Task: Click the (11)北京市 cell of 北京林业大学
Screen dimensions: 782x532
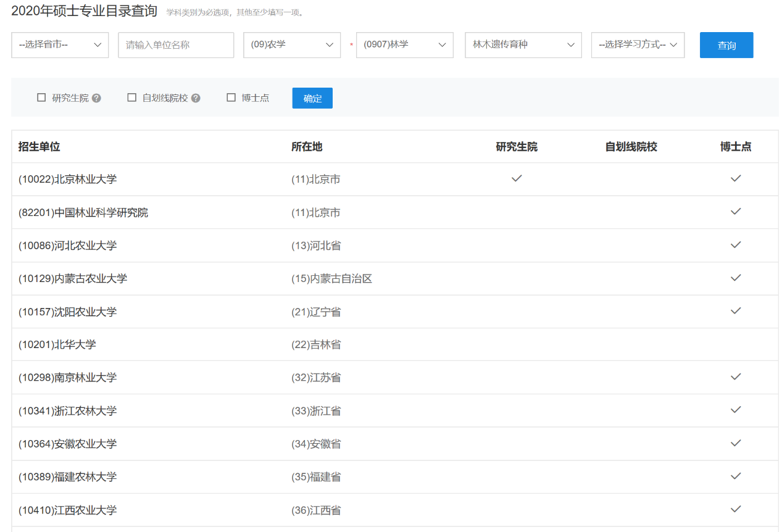Action: click(316, 180)
